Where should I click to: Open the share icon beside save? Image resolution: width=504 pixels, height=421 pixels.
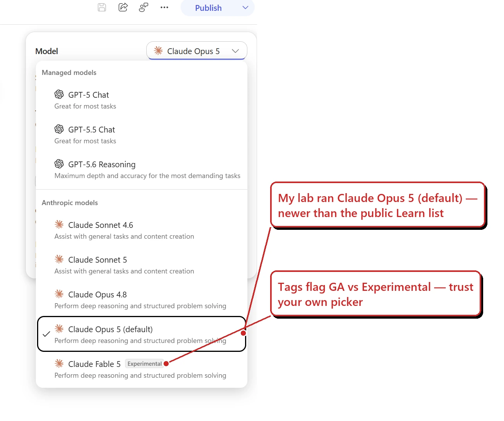click(x=123, y=7)
